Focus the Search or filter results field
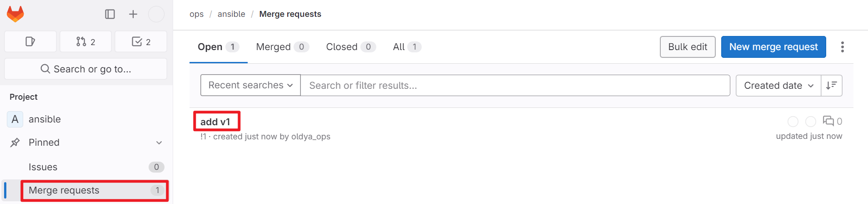The image size is (868, 204). (515, 86)
